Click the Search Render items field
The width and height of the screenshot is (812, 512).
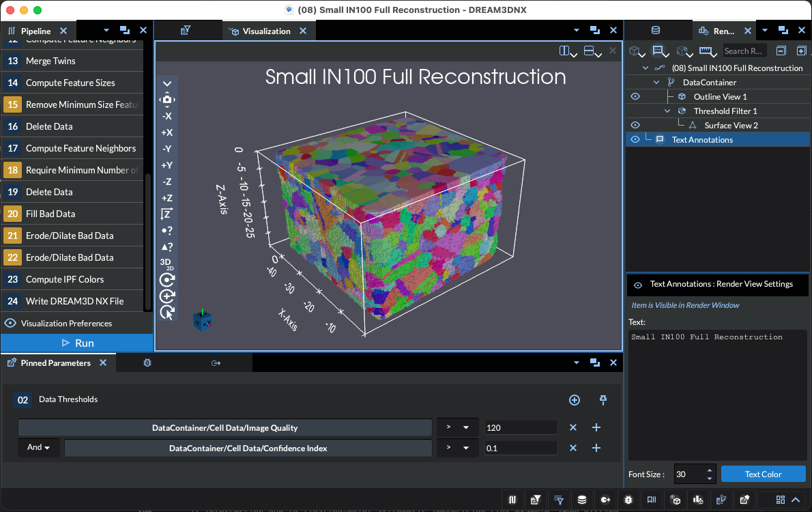(744, 51)
